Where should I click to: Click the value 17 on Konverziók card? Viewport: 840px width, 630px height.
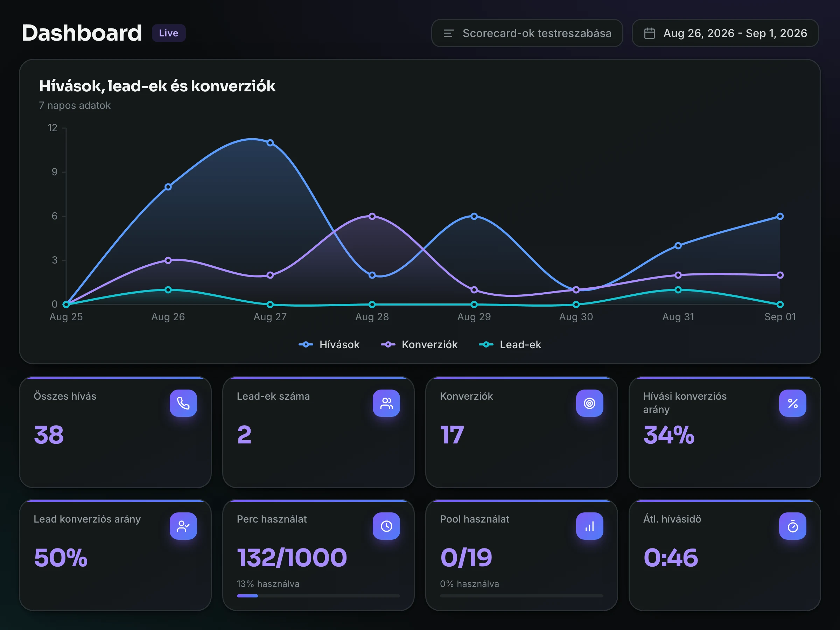coord(452,435)
